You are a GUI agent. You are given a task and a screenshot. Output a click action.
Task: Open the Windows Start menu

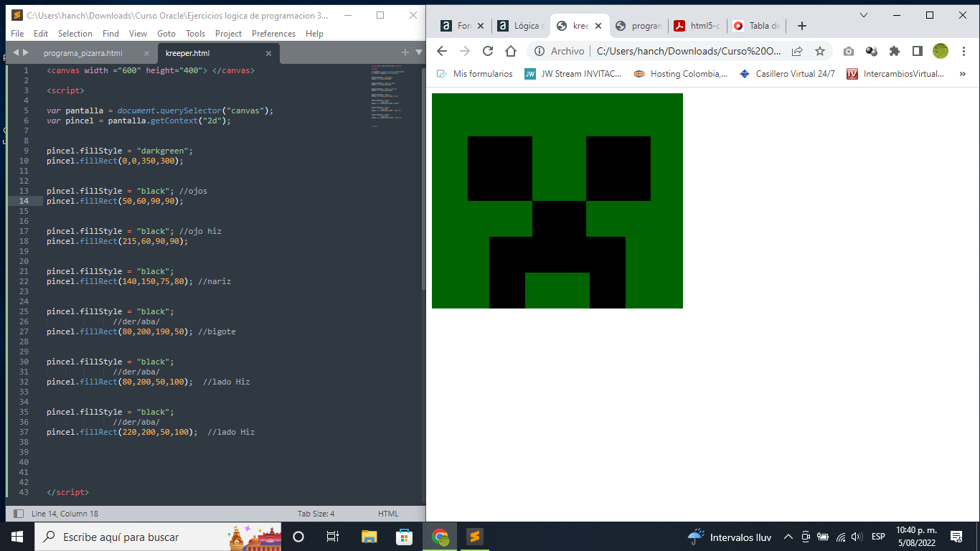pyautogui.click(x=17, y=537)
